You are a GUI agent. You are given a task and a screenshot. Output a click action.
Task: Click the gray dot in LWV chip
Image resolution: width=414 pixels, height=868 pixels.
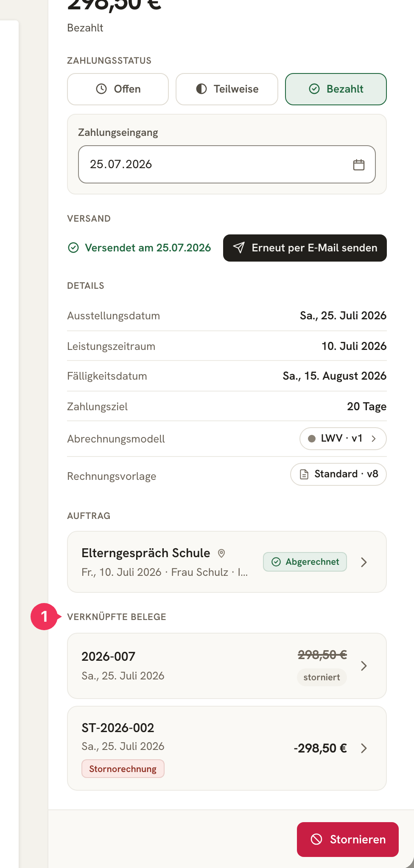pos(312,438)
